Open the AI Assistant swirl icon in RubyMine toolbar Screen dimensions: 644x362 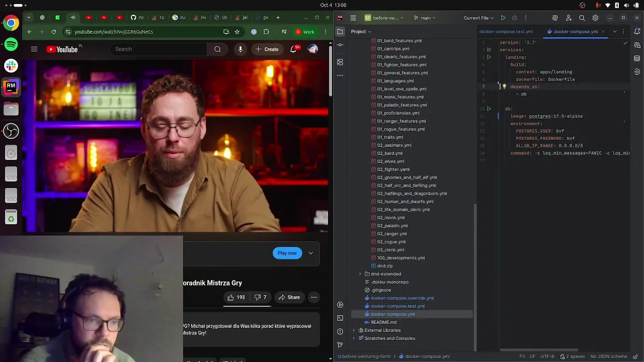555,18
